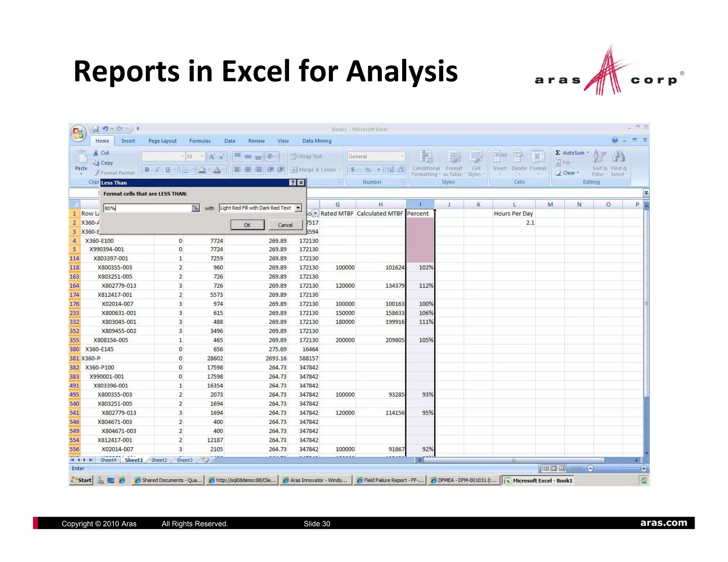
Task: Click the Delete cells icon
Action: 519,156
